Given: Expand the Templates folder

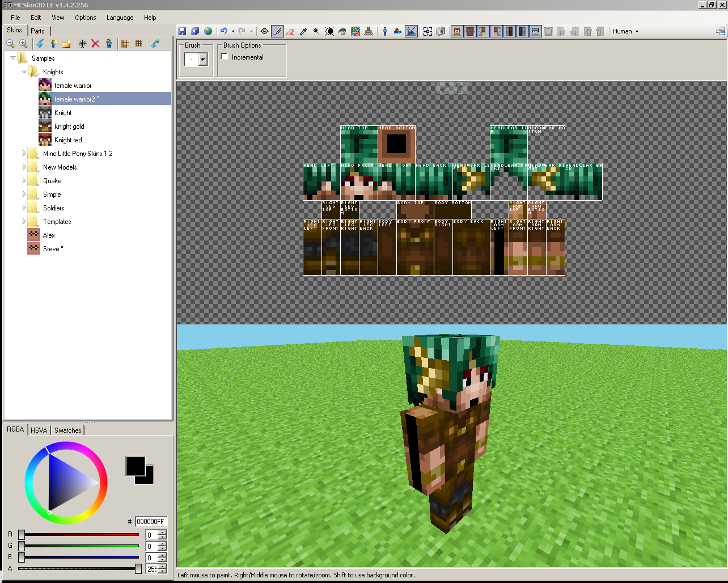Looking at the screenshot, I should click(24, 221).
